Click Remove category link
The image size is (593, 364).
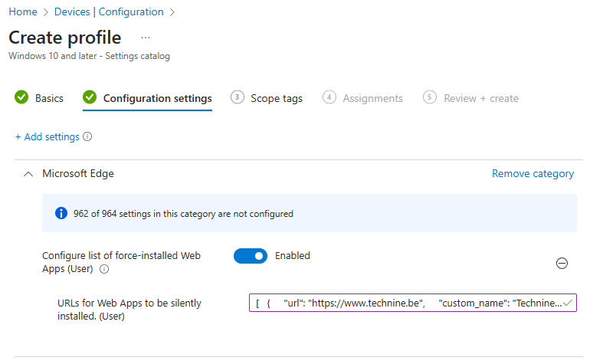532,174
